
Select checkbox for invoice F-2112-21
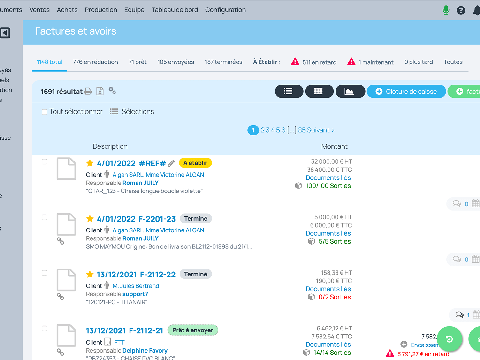(x=44, y=329)
